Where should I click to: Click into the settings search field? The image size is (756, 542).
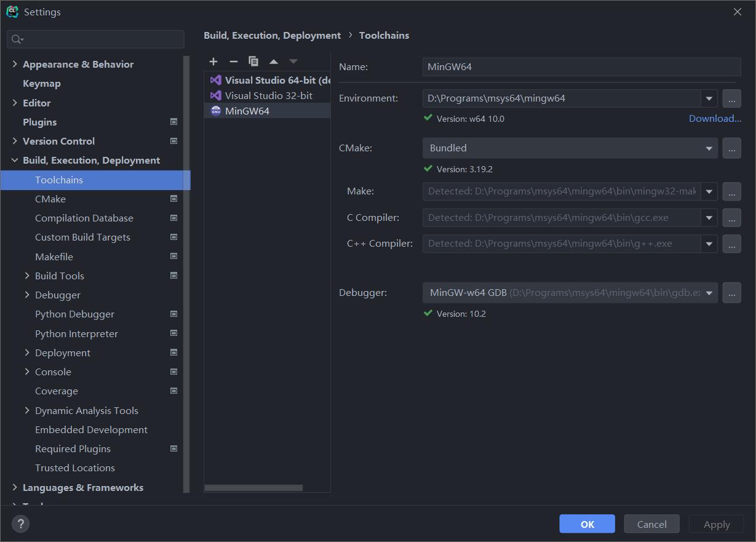[95, 39]
